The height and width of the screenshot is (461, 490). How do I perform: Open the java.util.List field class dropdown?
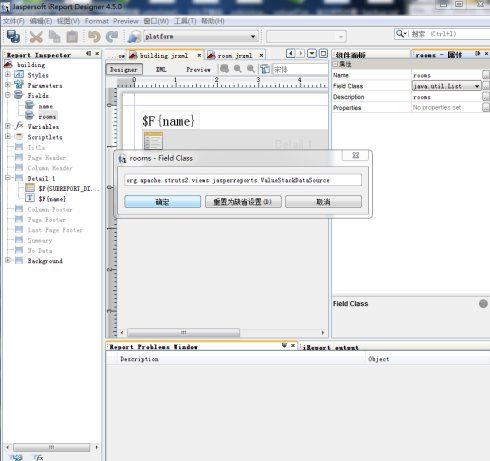[477, 86]
